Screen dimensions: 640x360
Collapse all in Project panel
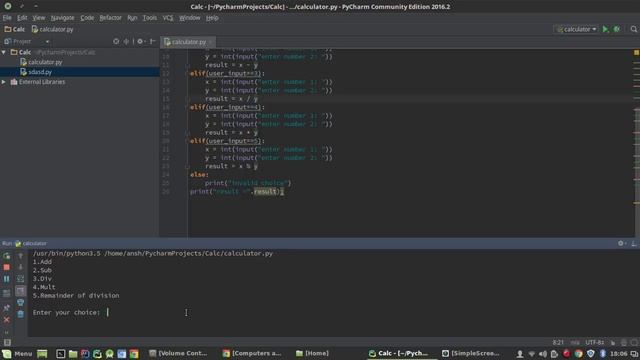pos(126,41)
